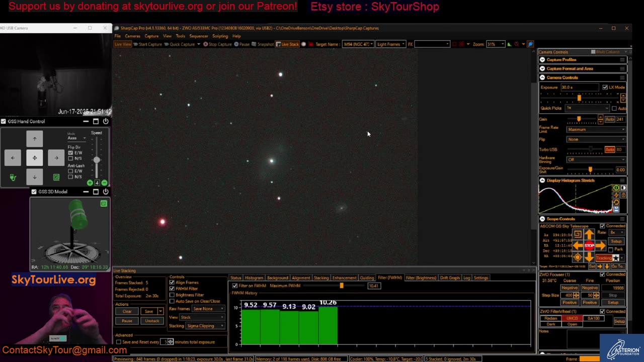This screenshot has width=644, height=362.
Task: Collapse the Camera Controls section
Action: click(x=542, y=77)
